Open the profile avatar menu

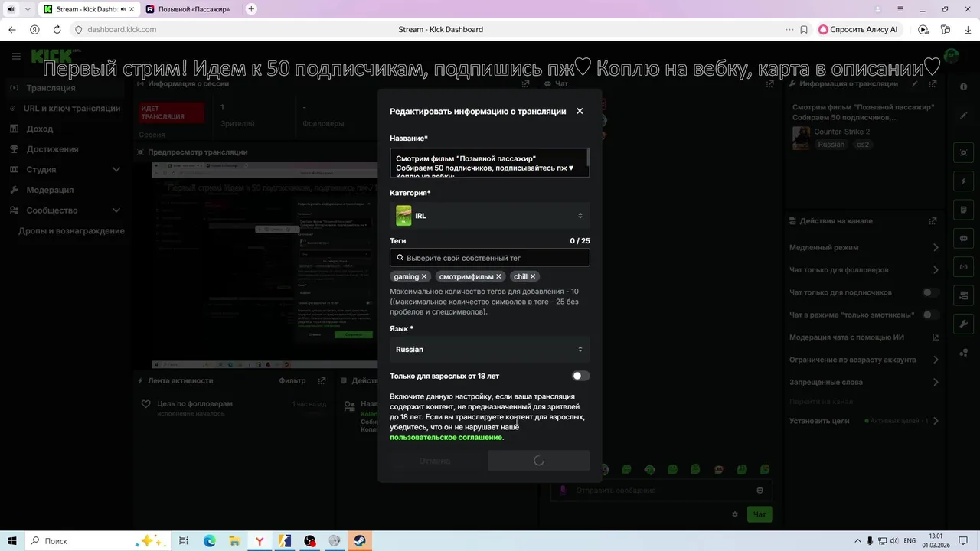tap(952, 56)
